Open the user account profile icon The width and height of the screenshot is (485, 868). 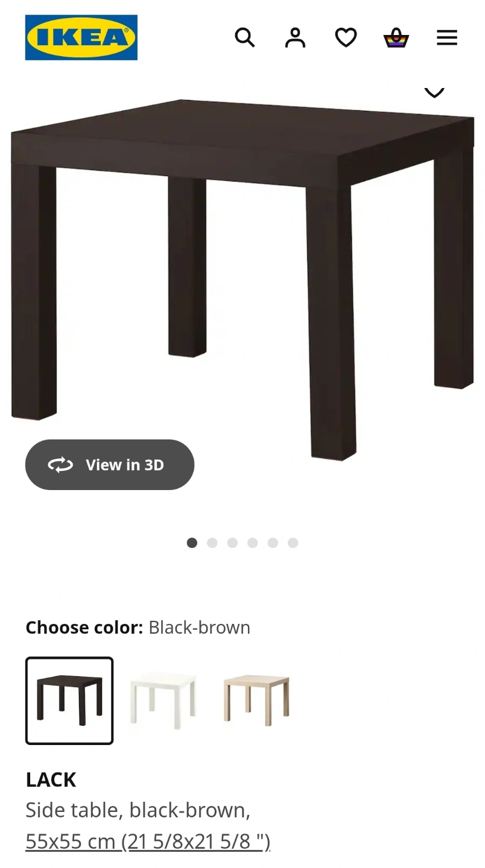295,37
